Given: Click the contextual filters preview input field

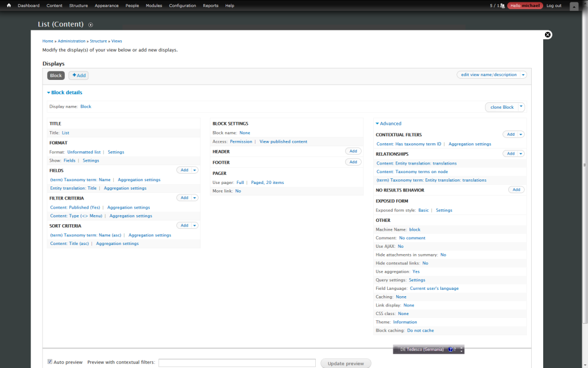Looking at the screenshot, I should coord(237,363).
